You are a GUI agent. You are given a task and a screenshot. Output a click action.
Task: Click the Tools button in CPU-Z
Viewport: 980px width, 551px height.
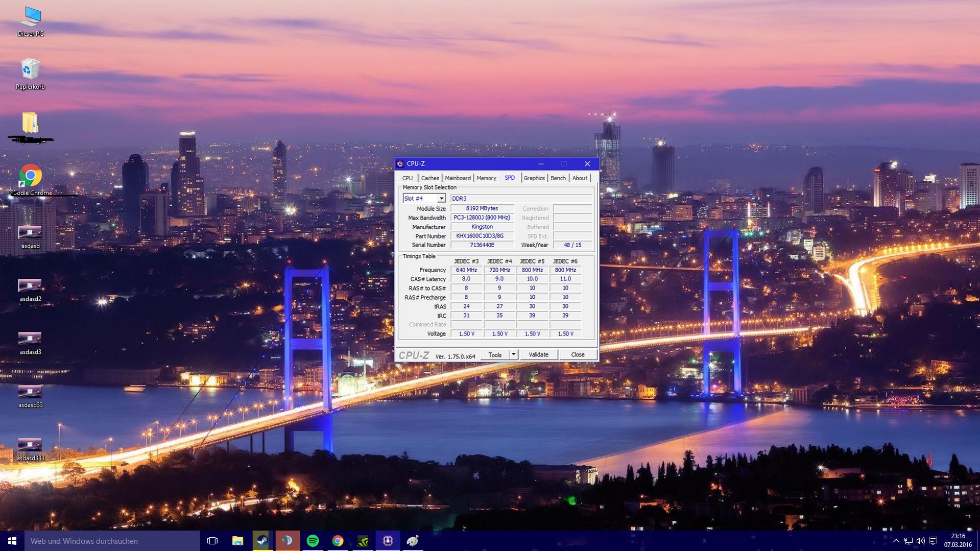tap(495, 355)
